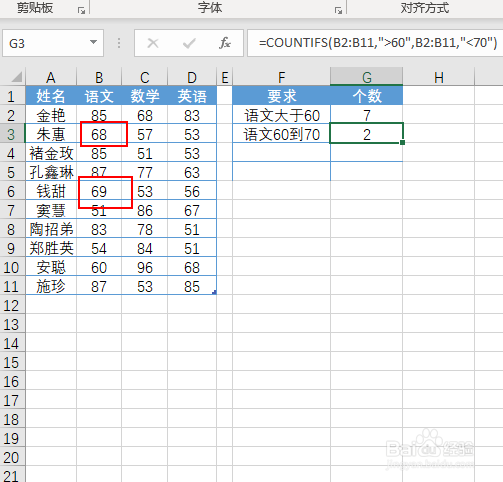Screen dimensions: 503x482
Task: Select column B header
Action: point(99,77)
